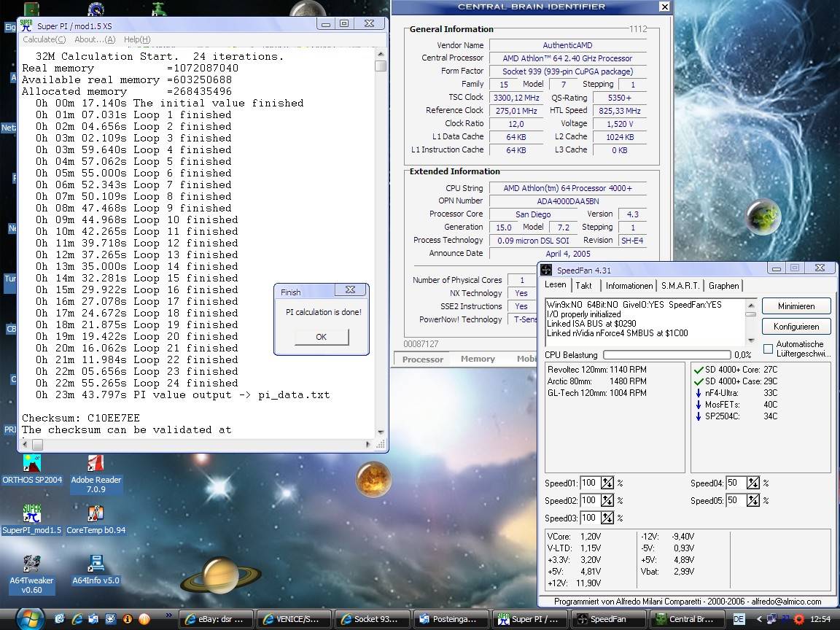
Task: Click the Internet Explorer quick launch icon
Action: coord(77,619)
